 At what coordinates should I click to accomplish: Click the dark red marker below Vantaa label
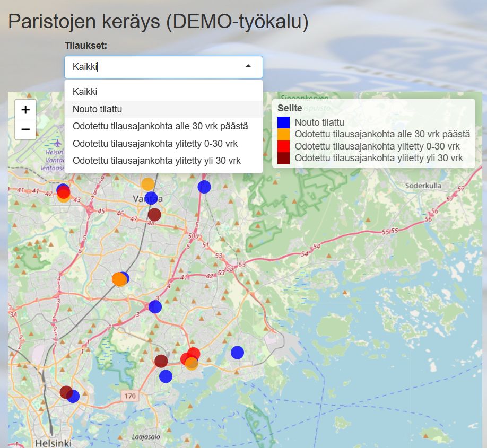click(154, 215)
